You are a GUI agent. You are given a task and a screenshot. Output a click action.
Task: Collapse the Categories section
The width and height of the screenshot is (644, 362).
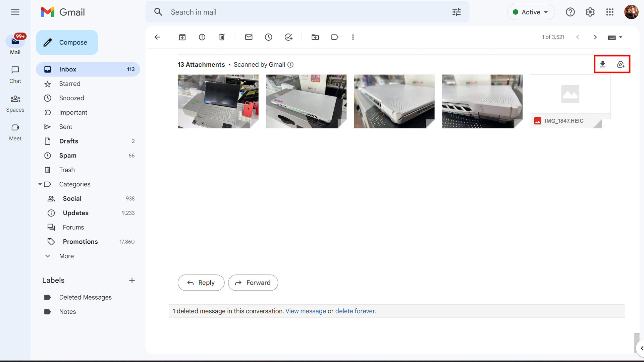click(40, 184)
